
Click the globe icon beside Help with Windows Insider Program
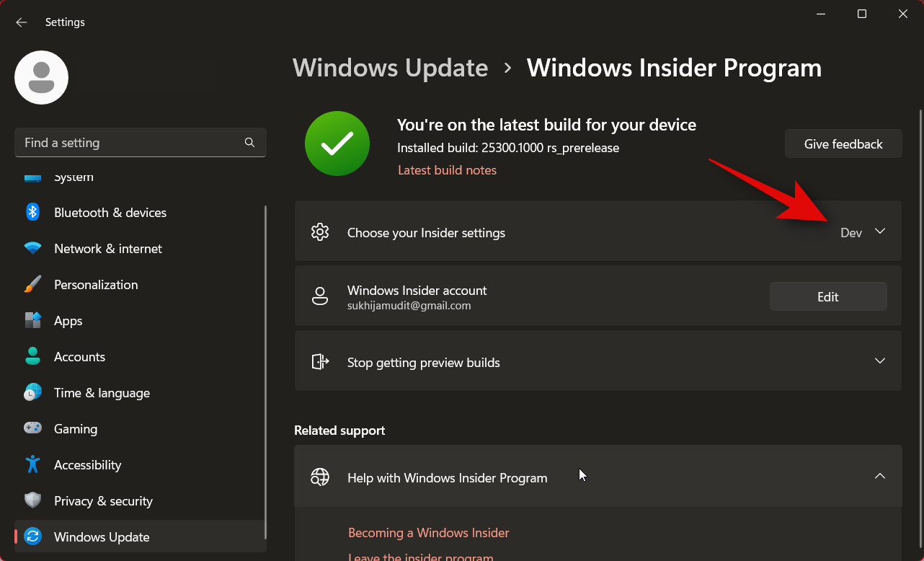(x=320, y=477)
